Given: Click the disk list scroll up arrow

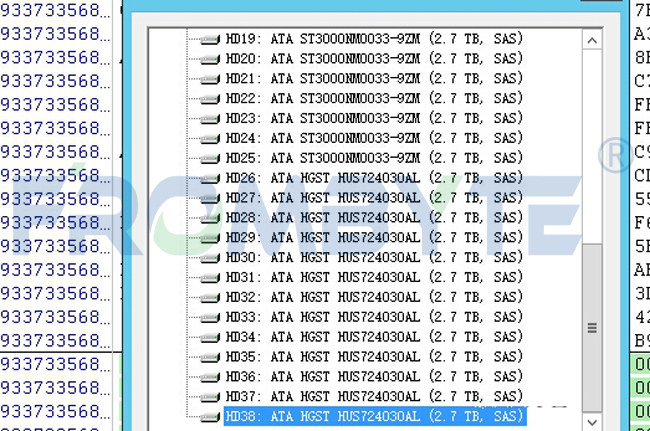Looking at the screenshot, I should click(x=592, y=41).
